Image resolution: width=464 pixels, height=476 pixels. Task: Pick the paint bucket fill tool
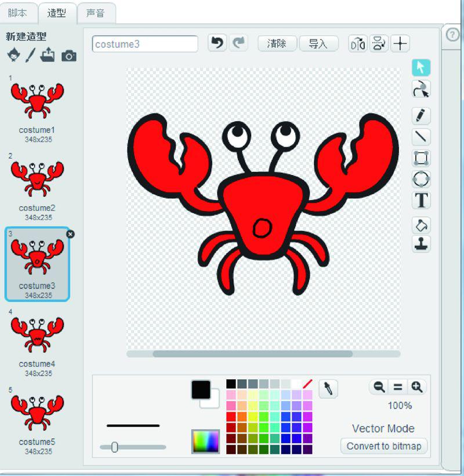coord(421,224)
